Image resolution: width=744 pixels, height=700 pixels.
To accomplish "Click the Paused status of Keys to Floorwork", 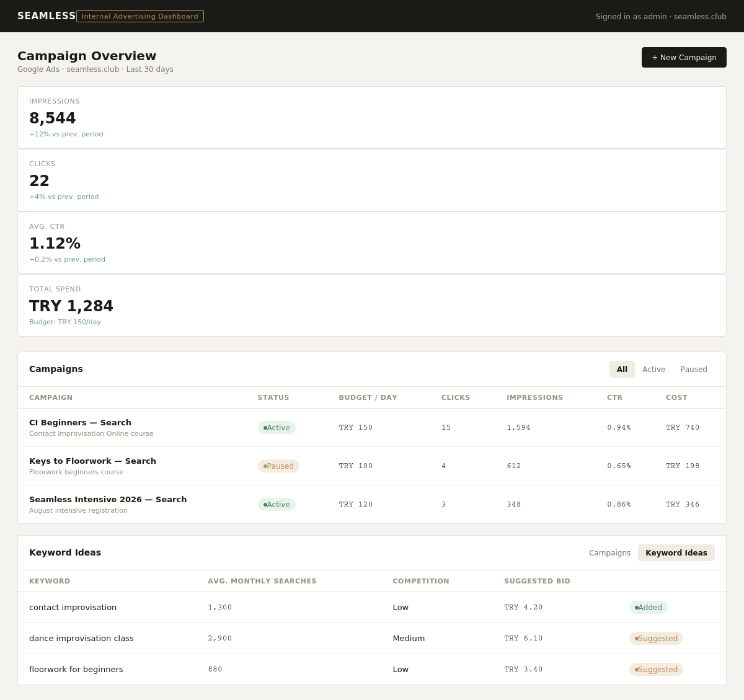I will point(278,466).
